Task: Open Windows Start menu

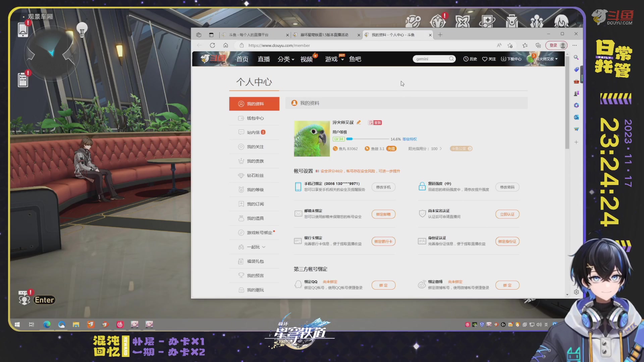Action: click(x=17, y=324)
